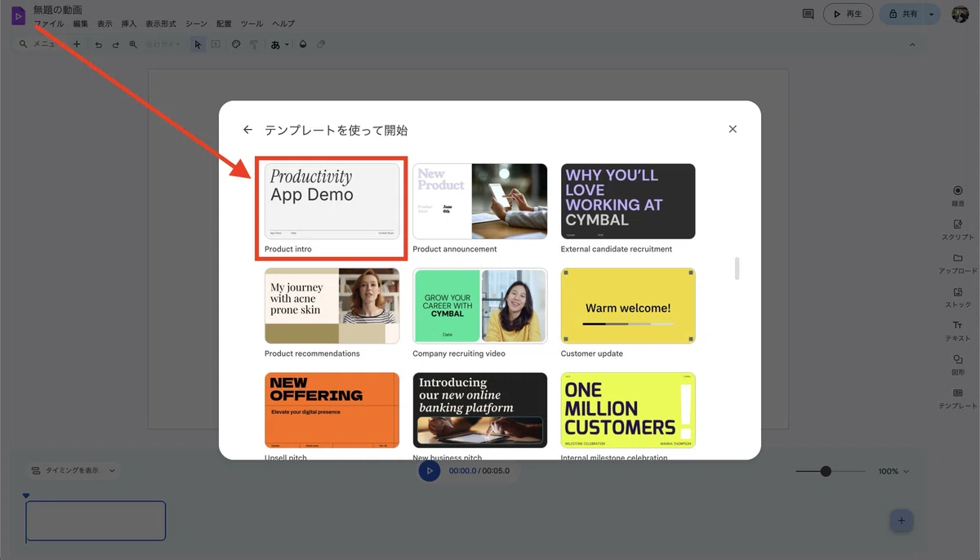Open the comments history icon
Screen dimensions: 980x560
(x=808, y=14)
